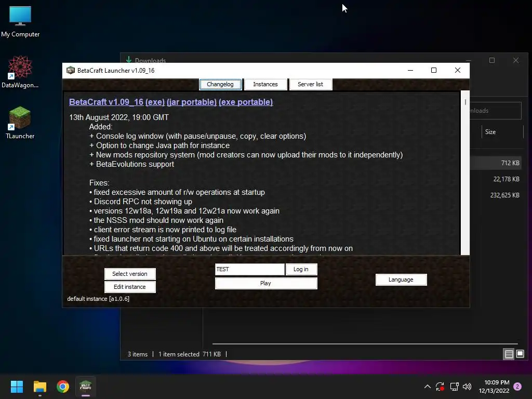Click the changelog vertical scrollbar
Viewport: 532px width, 399px height.
pos(465,172)
